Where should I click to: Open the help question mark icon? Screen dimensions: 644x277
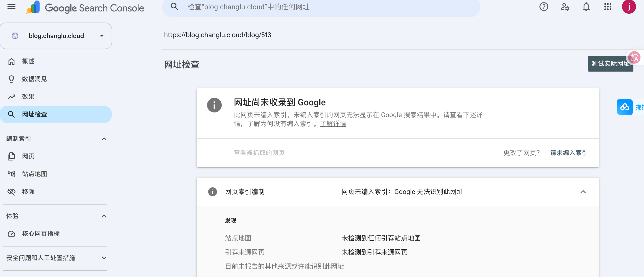[x=543, y=7]
